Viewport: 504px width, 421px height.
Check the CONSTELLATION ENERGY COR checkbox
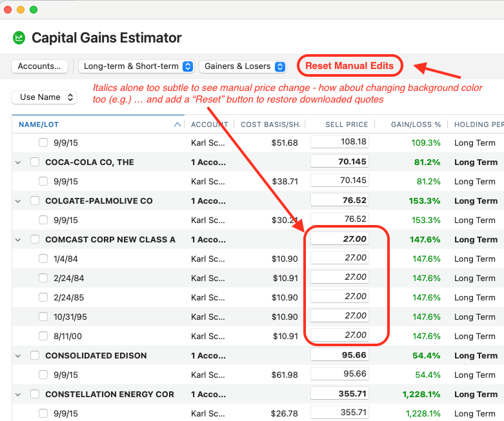(35, 394)
